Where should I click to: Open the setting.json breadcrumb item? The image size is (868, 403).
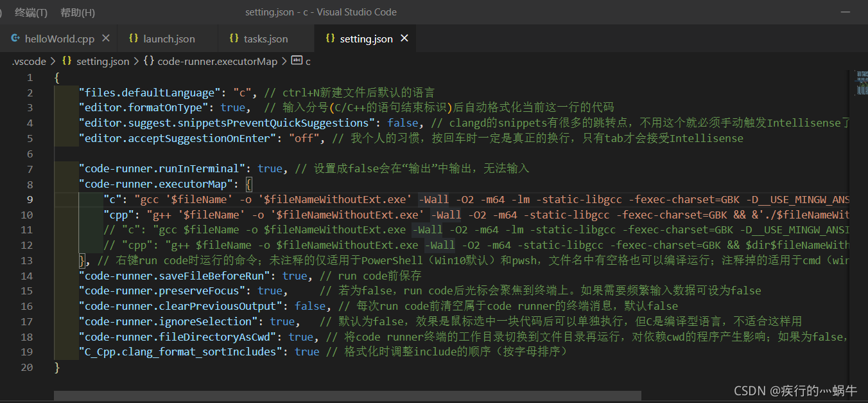click(103, 62)
